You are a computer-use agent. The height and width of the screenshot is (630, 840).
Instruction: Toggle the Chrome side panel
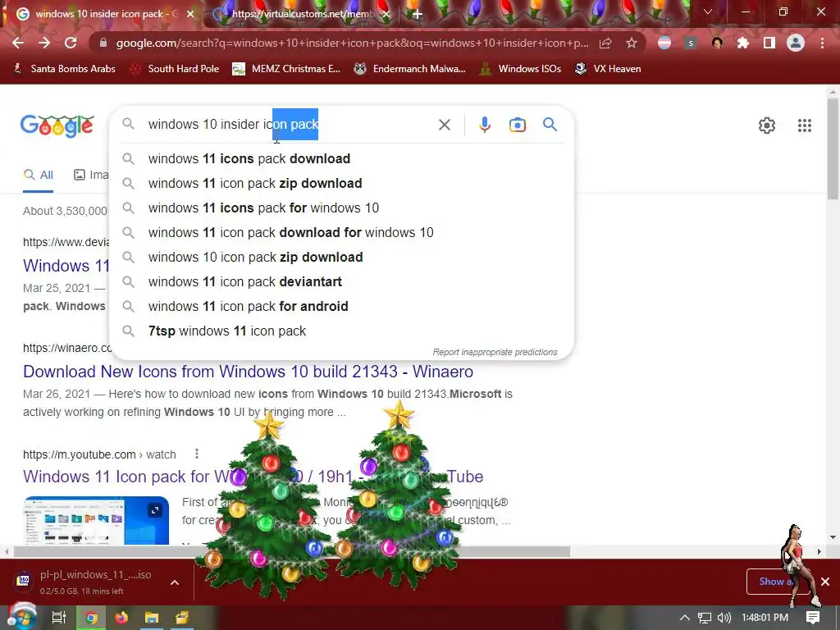pos(769,43)
